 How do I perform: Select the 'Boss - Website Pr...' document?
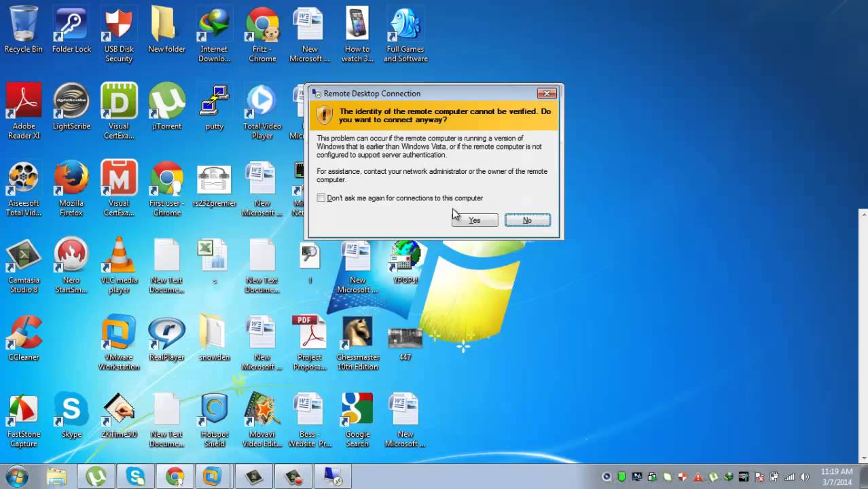[310, 420]
